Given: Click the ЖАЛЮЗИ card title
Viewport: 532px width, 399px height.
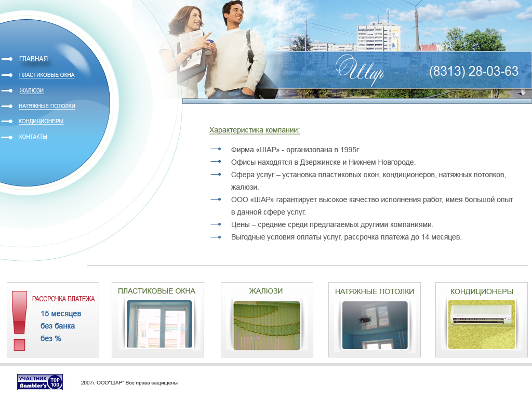Looking at the screenshot, I should (266, 291).
